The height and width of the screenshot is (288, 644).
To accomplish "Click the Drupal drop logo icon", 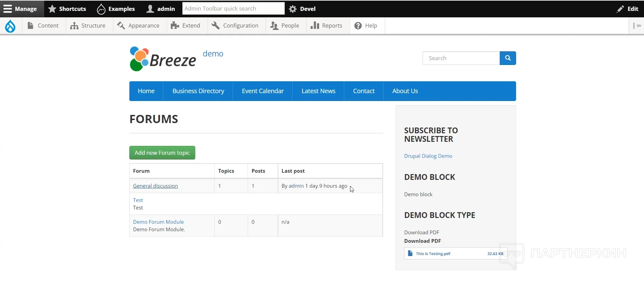I will coord(10,26).
